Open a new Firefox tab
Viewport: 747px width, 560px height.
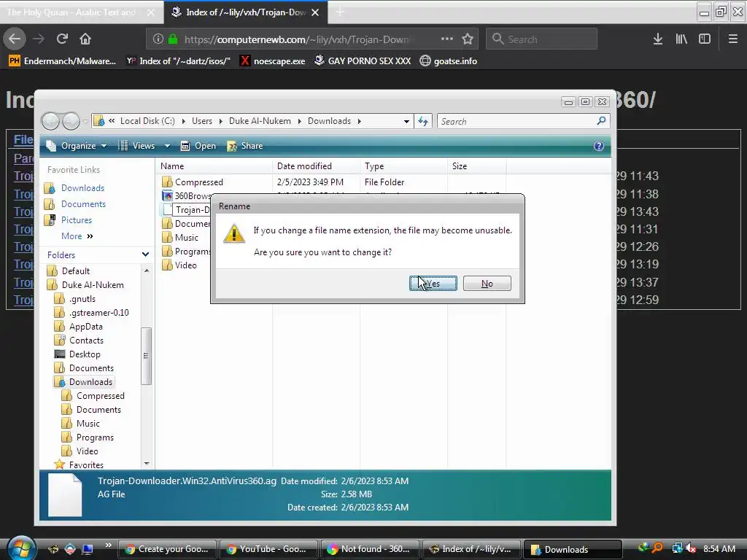(340, 12)
